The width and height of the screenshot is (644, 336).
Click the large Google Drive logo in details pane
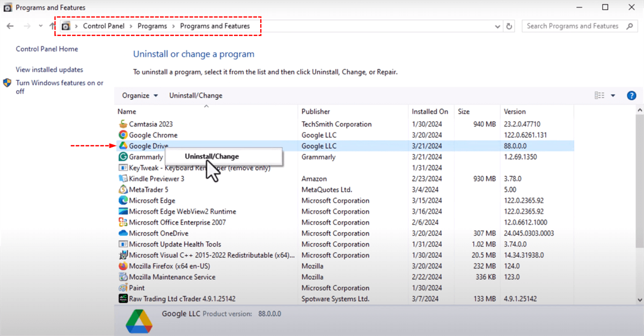[x=139, y=321]
